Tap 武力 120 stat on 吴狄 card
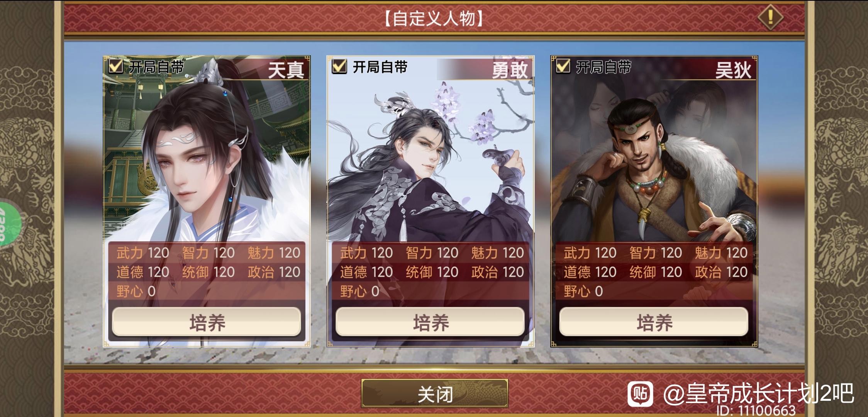The width and height of the screenshot is (868, 417). [x=590, y=253]
